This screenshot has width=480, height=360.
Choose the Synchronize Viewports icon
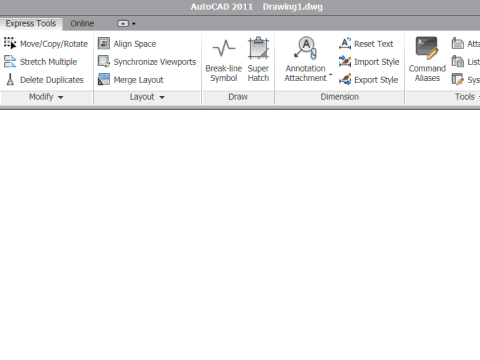(104, 62)
